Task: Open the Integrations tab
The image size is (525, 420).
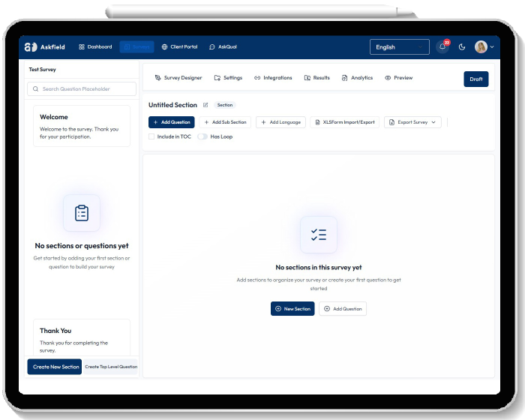Action: coord(273,78)
